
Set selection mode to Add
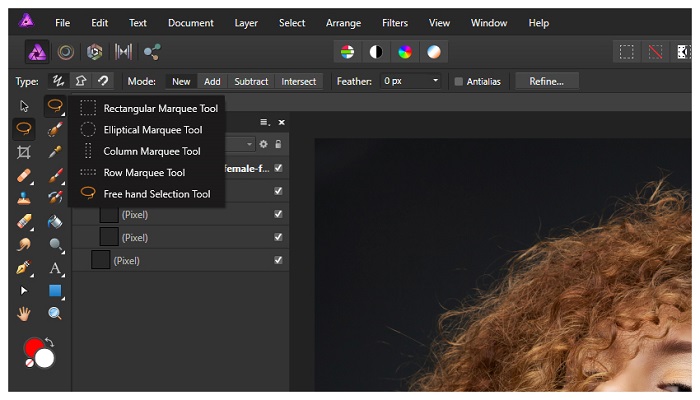tap(212, 81)
